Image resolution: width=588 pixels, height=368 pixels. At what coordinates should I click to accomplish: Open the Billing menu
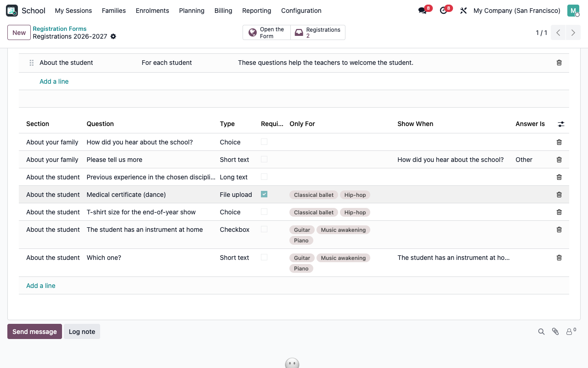223,11
